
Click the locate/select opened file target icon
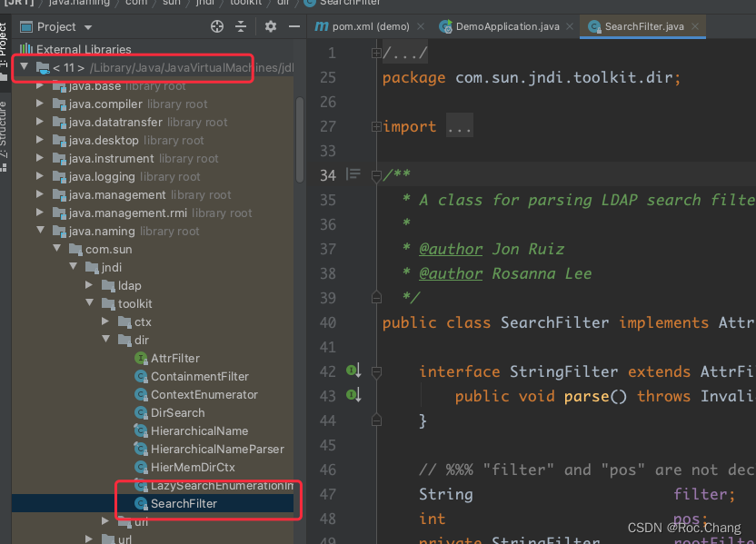tap(217, 26)
